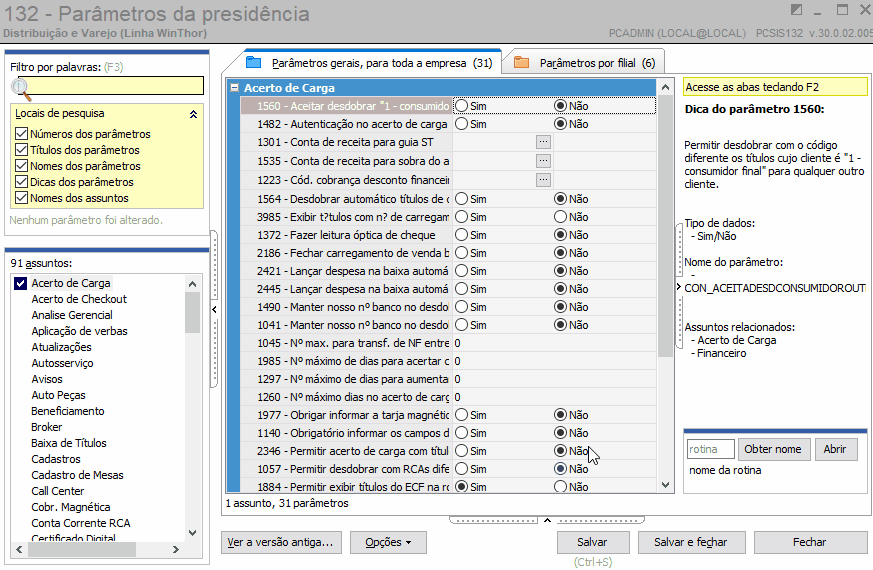Viewport: 873px width, 570px height.
Task: Collapse left panel with splitter arrow
Action: pyautogui.click(x=214, y=309)
